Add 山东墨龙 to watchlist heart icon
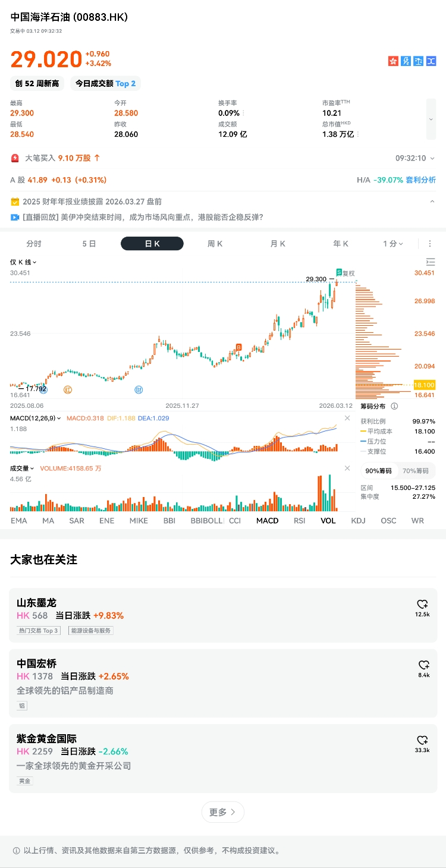This screenshot has height=868, width=446. click(x=422, y=603)
